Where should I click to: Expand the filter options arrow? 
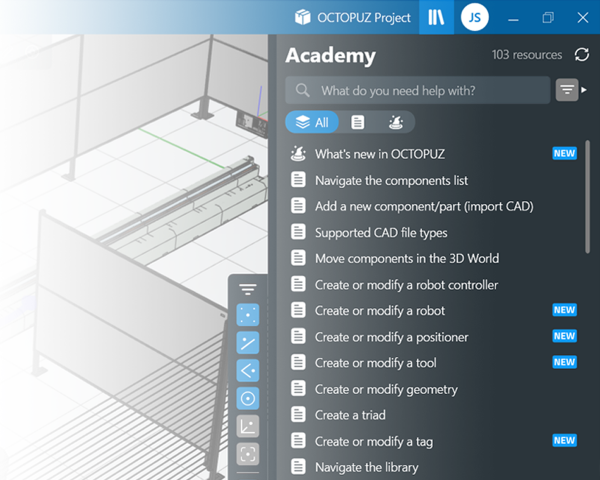pos(584,90)
